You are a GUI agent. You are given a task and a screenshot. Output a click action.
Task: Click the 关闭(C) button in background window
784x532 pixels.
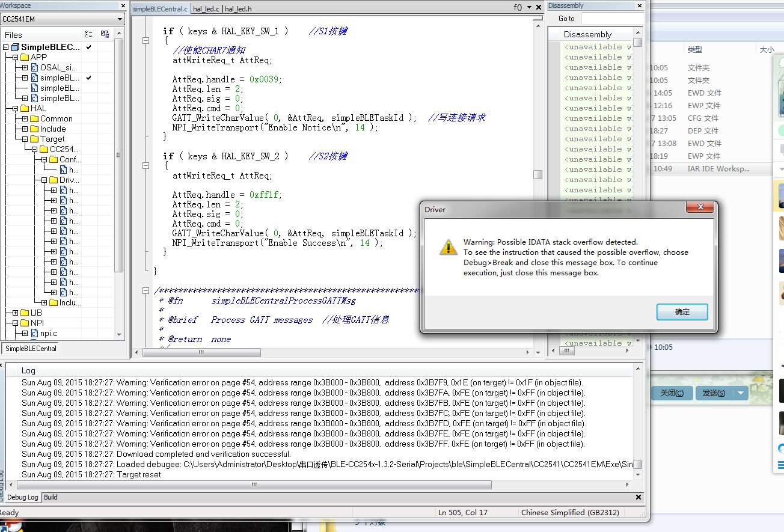pyautogui.click(x=672, y=393)
